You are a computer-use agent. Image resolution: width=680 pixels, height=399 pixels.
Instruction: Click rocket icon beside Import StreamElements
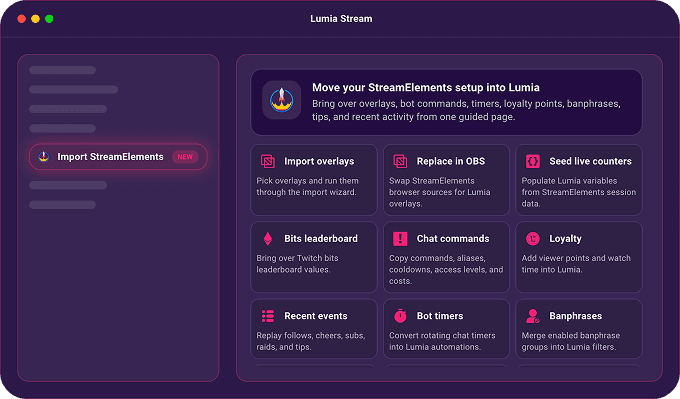click(43, 157)
